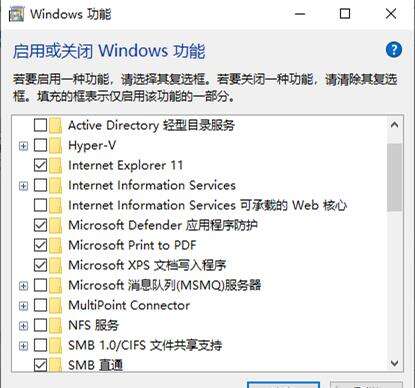Image resolution: width=415 pixels, height=388 pixels.
Task: Expand the Hyper-V tree node
Action: pos(23,146)
